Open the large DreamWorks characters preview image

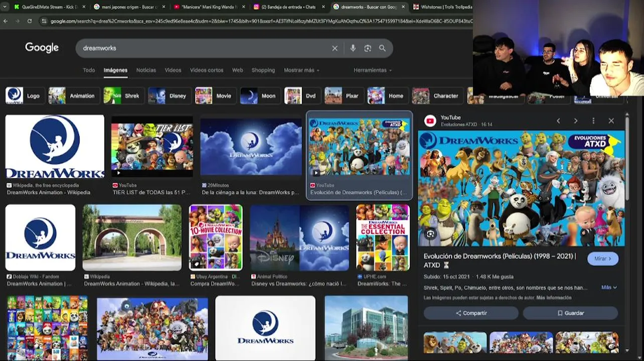[521, 189]
